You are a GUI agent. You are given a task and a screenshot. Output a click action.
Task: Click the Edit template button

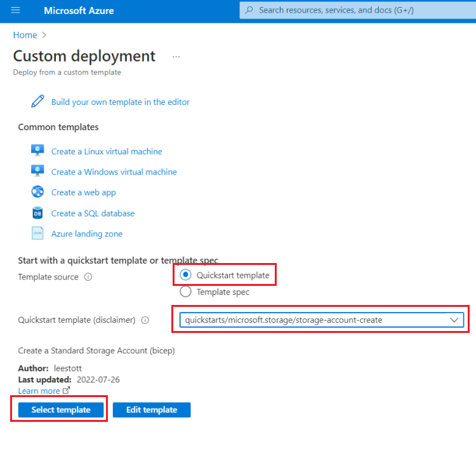[152, 410]
